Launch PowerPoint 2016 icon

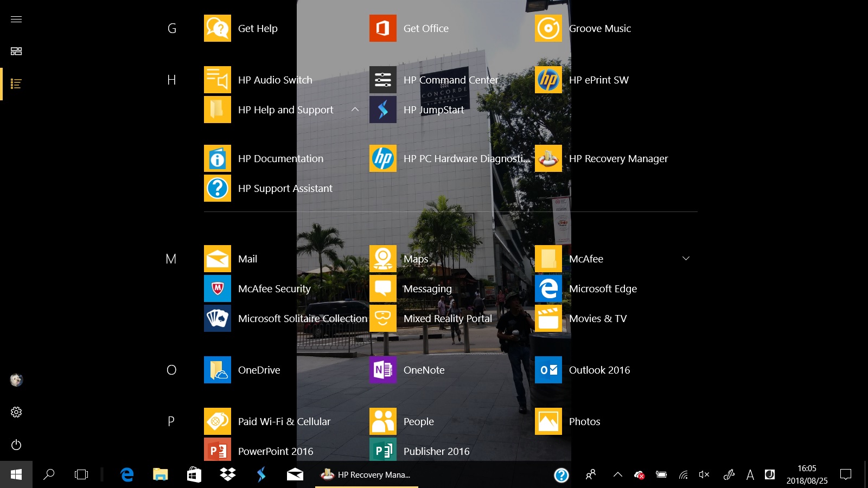218,450
